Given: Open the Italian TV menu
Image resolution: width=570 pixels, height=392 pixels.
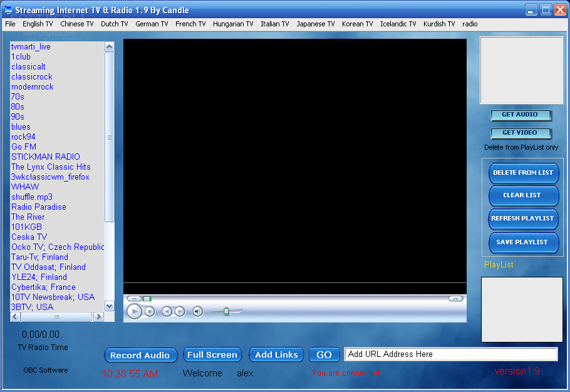Looking at the screenshot, I should pyautogui.click(x=275, y=24).
